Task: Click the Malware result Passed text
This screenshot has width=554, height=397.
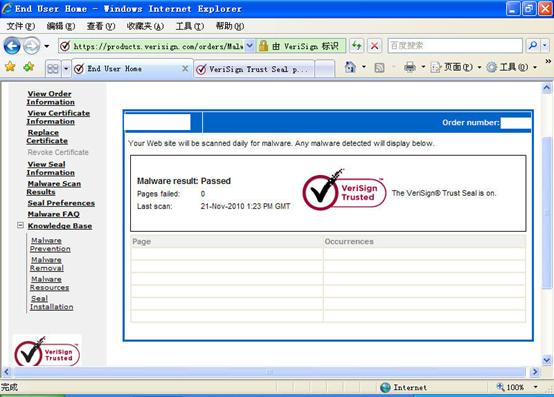Action: point(184,181)
